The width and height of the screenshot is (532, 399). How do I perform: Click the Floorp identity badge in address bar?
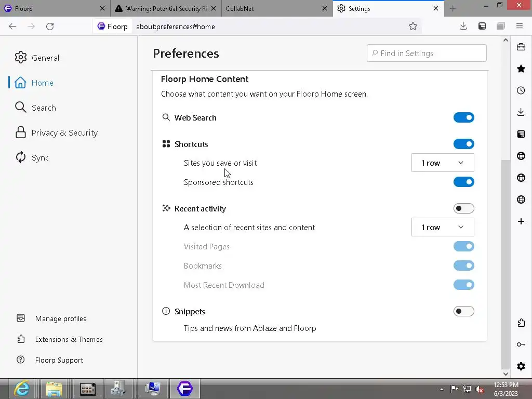(112, 26)
